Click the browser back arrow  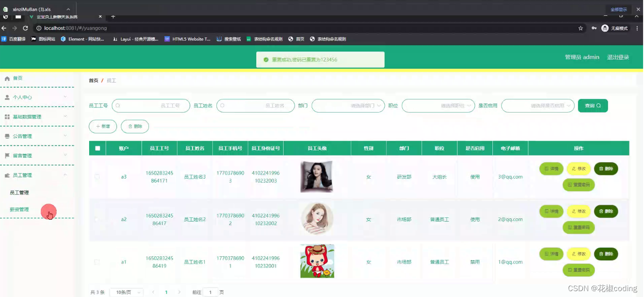[4, 28]
